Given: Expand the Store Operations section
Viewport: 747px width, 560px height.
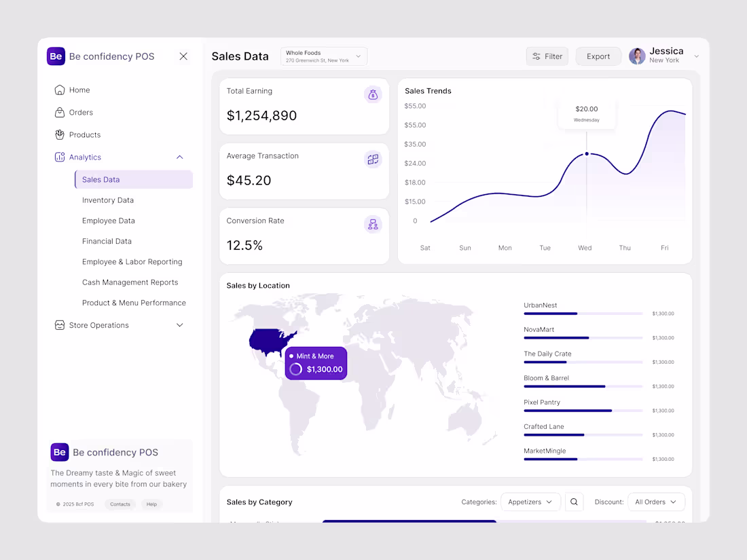Looking at the screenshot, I should pos(179,325).
